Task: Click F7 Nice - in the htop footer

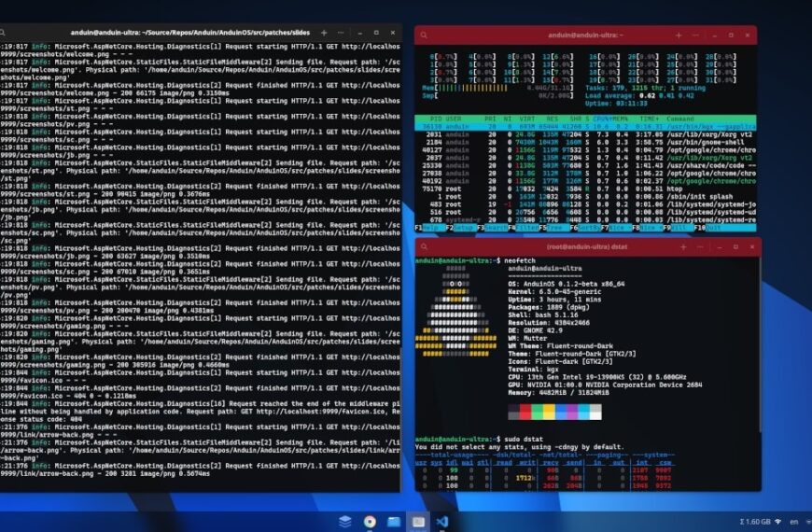Action: tap(616, 228)
